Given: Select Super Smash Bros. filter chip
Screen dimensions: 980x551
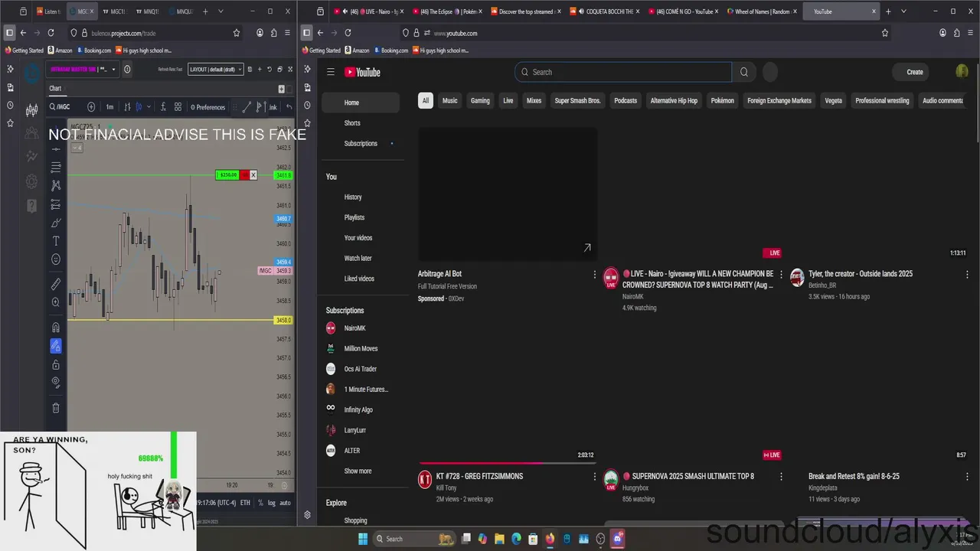Looking at the screenshot, I should pyautogui.click(x=577, y=100).
